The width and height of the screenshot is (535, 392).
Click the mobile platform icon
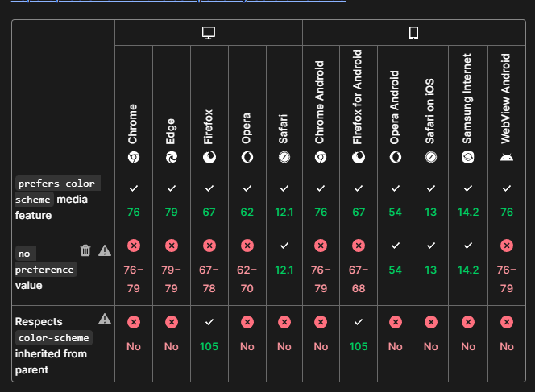(413, 33)
